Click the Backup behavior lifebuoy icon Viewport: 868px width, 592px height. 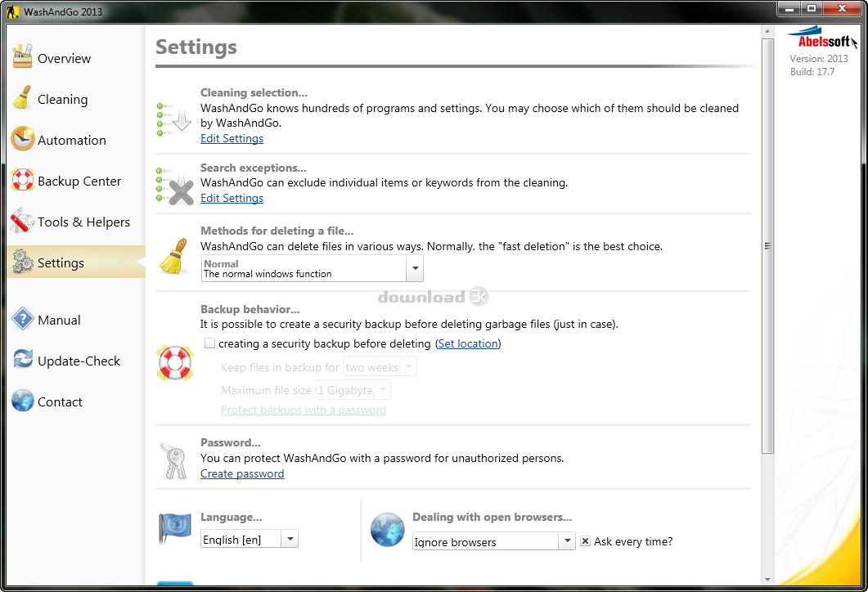(x=174, y=363)
